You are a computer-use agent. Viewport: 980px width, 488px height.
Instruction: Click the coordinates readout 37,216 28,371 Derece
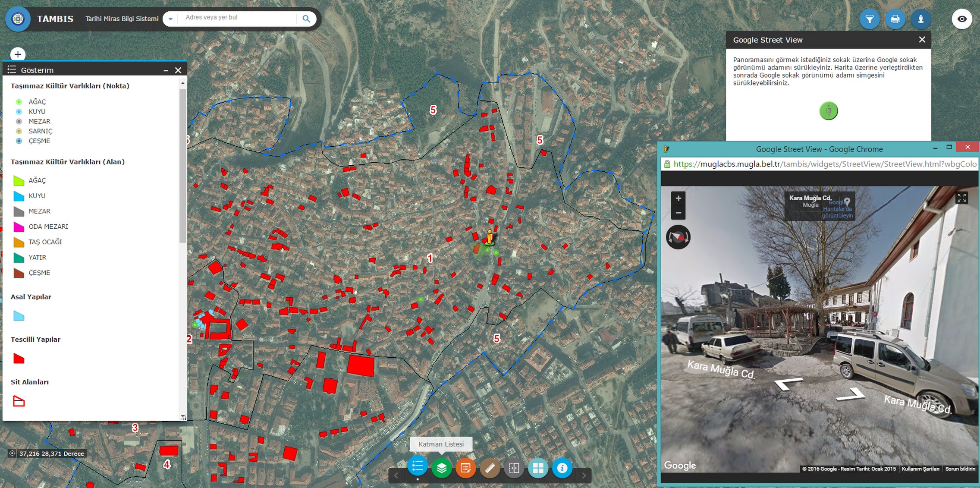51,453
